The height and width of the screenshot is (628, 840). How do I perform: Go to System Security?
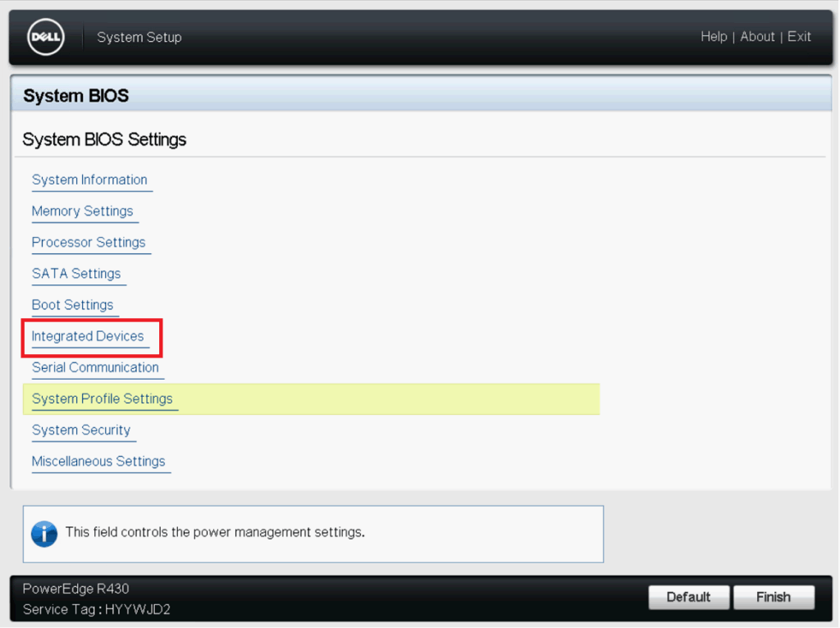[81, 430]
